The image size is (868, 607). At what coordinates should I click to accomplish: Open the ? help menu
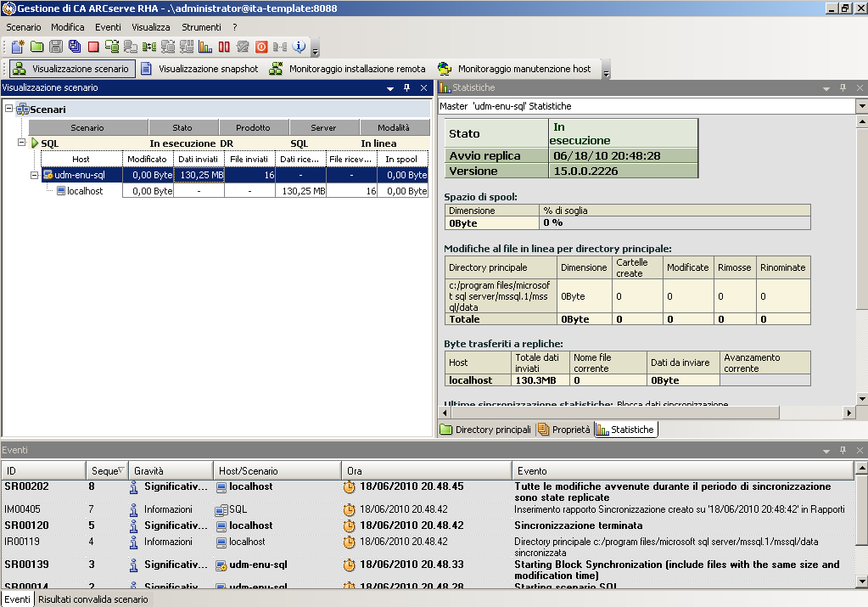[235, 27]
